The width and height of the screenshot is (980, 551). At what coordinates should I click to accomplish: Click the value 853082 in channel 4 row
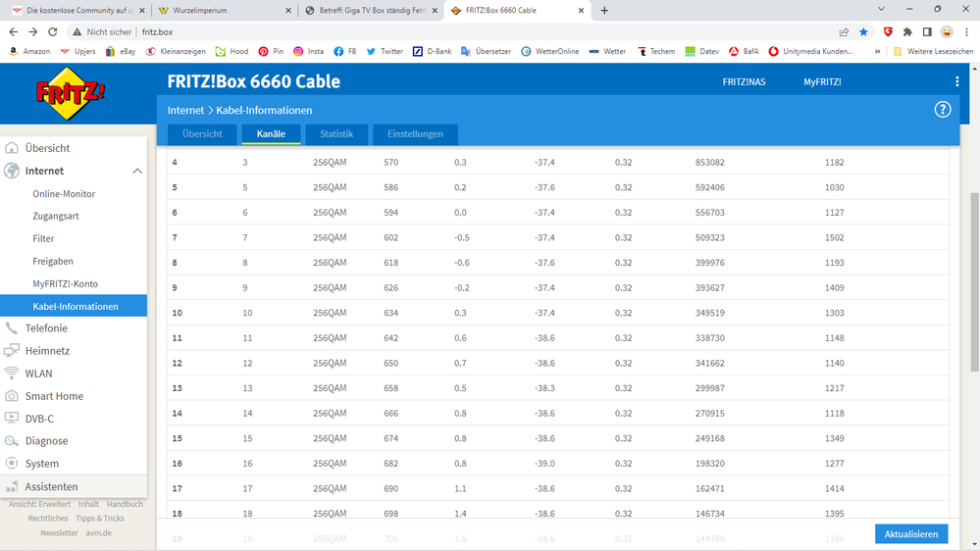pos(710,163)
